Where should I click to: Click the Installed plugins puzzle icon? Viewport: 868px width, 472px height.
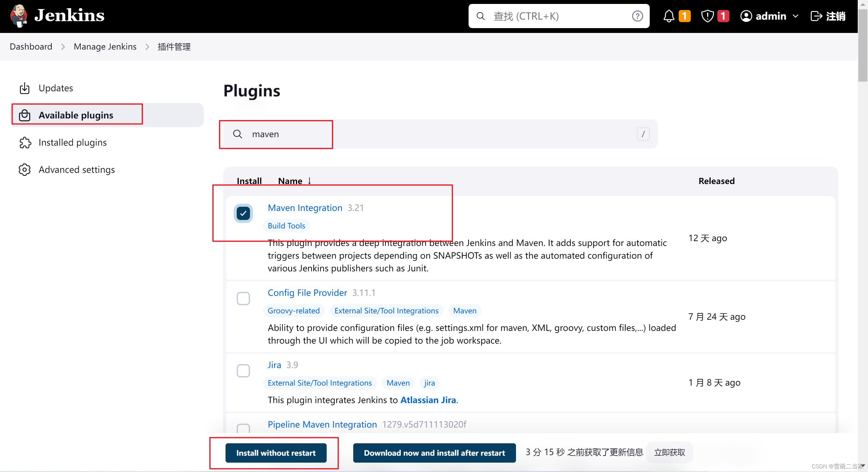[x=25, y=143]
